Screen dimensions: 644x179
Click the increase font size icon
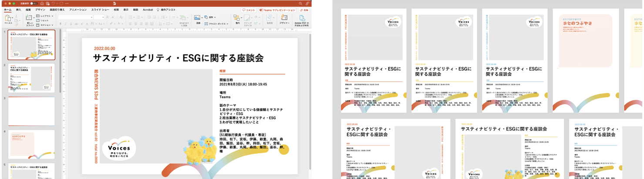107,17
